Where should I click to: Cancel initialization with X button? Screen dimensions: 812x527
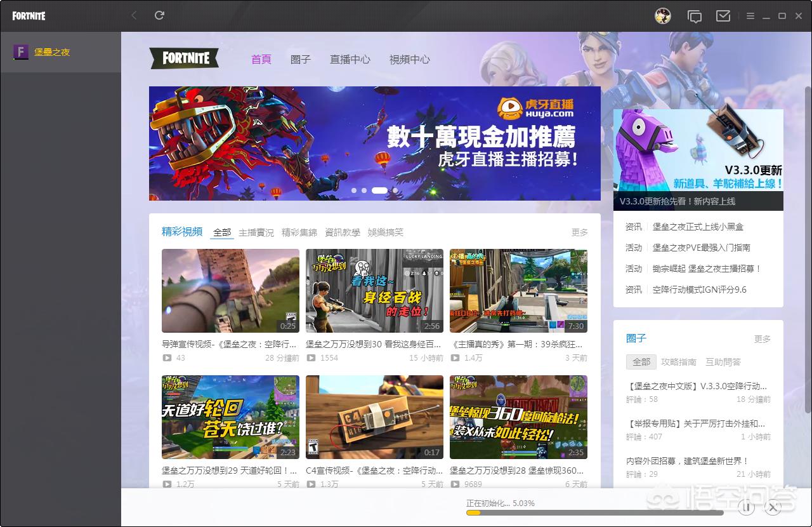coord(772,507)
